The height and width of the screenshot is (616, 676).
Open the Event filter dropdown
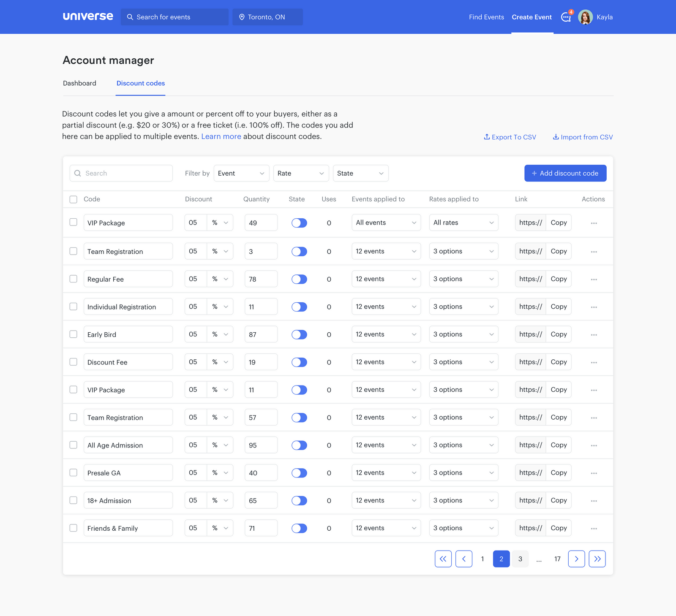(241, 173)
